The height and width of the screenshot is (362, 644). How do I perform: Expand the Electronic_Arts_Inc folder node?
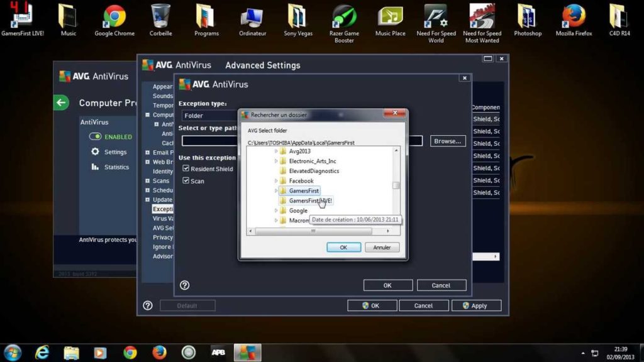pyautogui.click(x=276, y=161)
